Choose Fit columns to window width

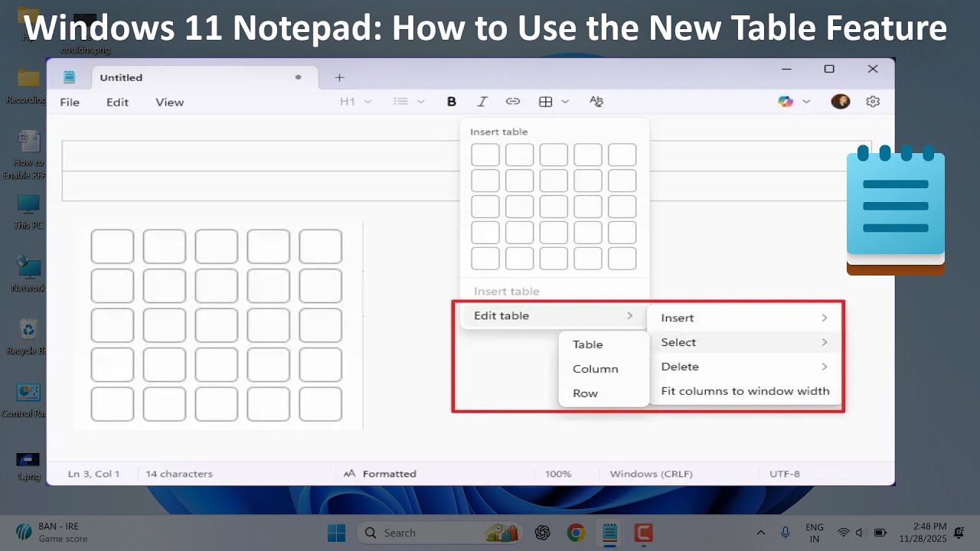click(x=744, y=391)
